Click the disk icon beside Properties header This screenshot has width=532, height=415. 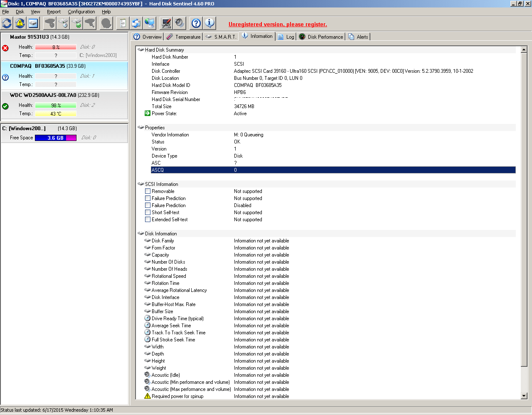click(x=140, y=127)
